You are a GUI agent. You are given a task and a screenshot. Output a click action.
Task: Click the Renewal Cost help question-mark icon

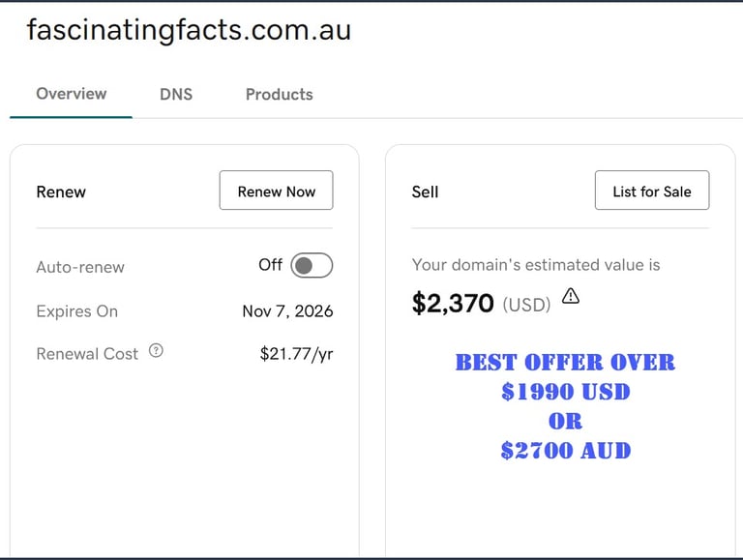[156, 351]
